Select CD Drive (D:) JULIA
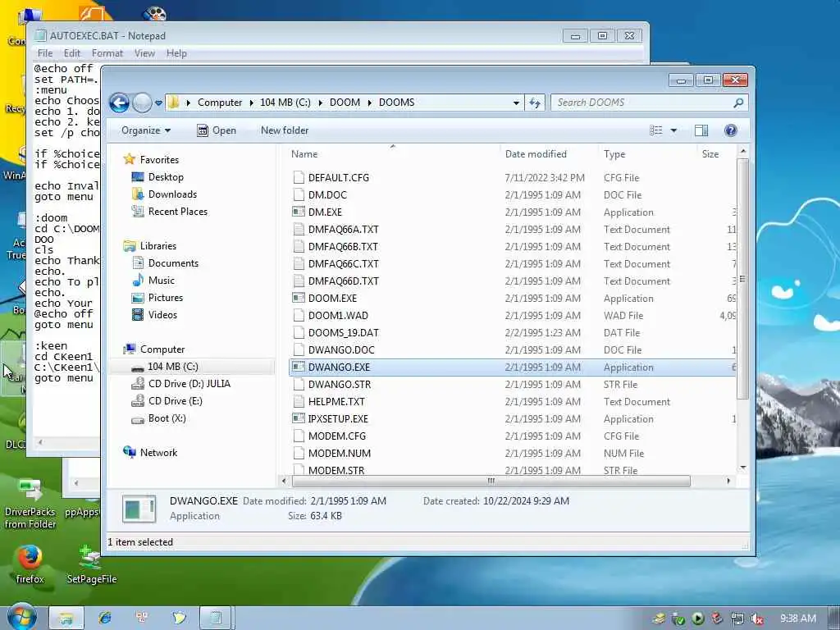Image resolution: width=840 pixels, height=630 pixels. click(x=189, y=384)
